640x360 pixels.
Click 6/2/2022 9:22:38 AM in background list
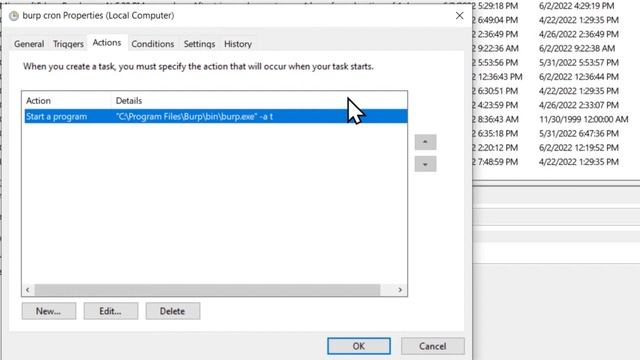pos(577,48)
